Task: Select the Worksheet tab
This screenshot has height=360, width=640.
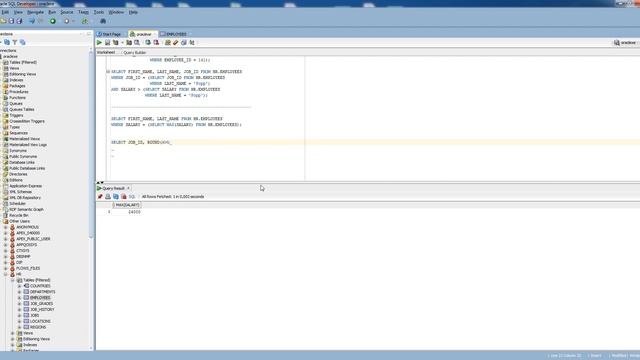Action: click(x=106, y=53)
